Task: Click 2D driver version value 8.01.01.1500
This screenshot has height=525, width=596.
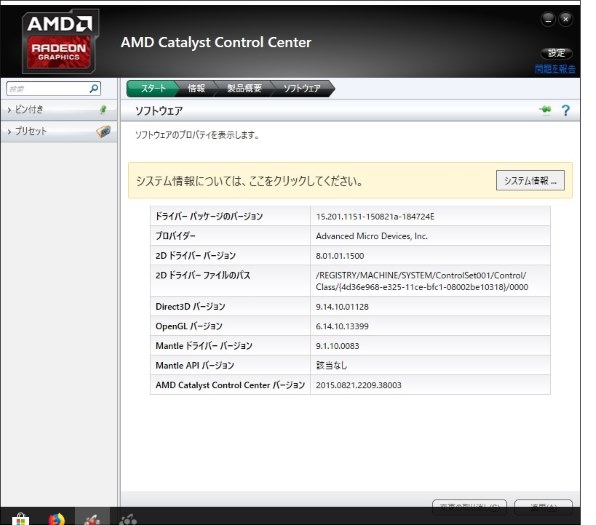Action: (x=340, y=256)
